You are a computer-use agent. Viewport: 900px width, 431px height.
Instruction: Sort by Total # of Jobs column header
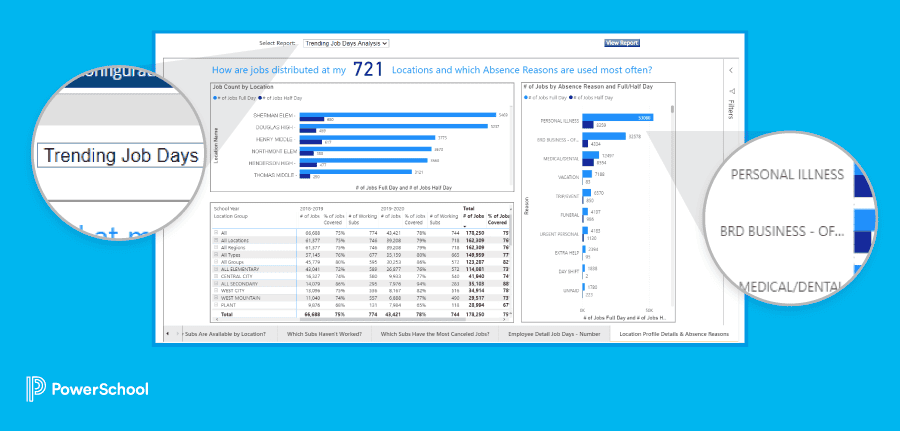coord(466,216)
